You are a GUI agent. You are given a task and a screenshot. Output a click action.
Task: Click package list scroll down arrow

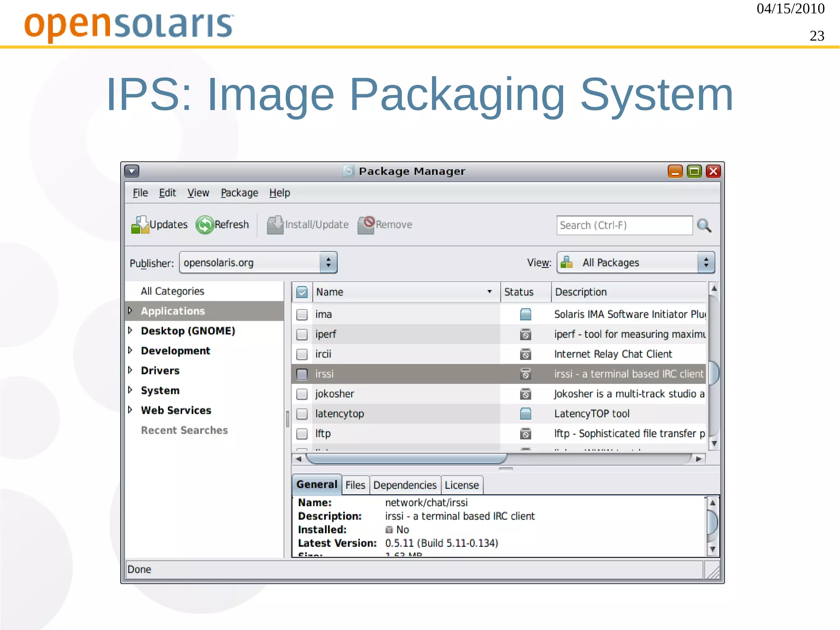coord(714,444)
